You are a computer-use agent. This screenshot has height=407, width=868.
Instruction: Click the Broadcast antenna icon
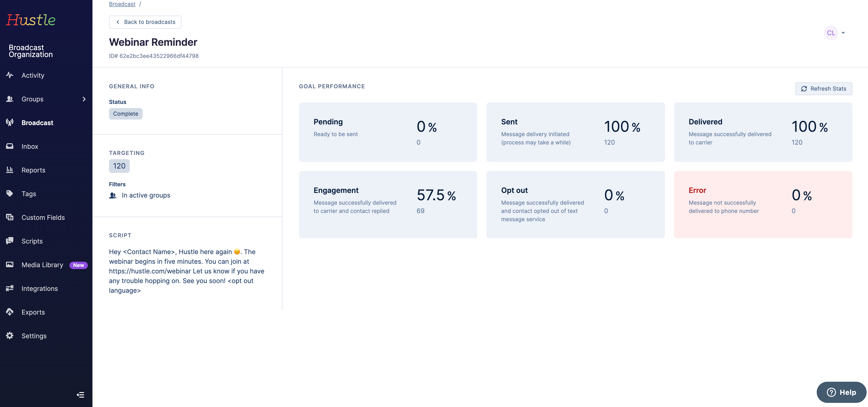[x=10, y=122]
